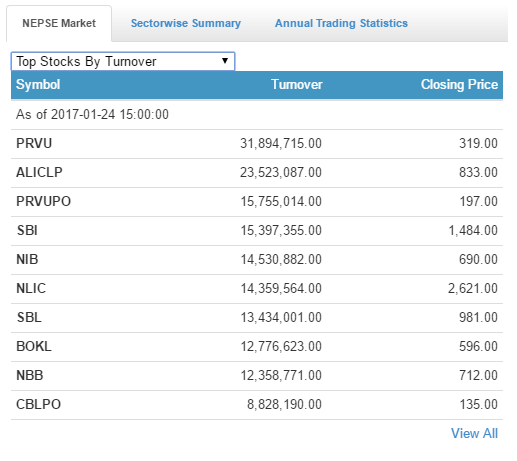Switch to the NEPSE Market tab
This screenshot has width=517, height=461.
[59, 23]
